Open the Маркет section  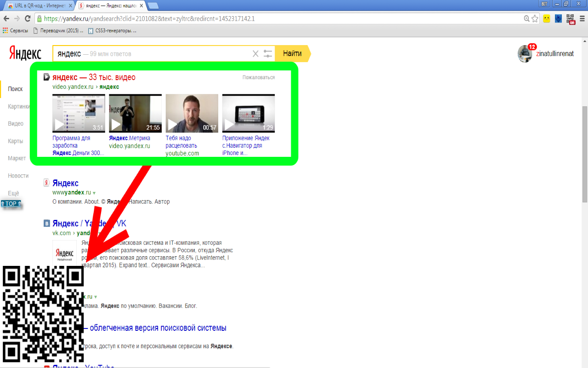coord(17,158)
